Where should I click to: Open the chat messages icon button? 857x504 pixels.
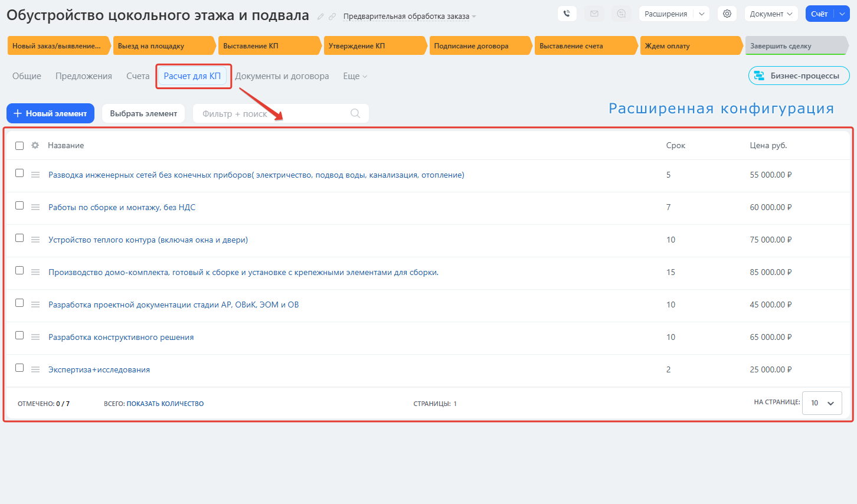click(621, 14)
